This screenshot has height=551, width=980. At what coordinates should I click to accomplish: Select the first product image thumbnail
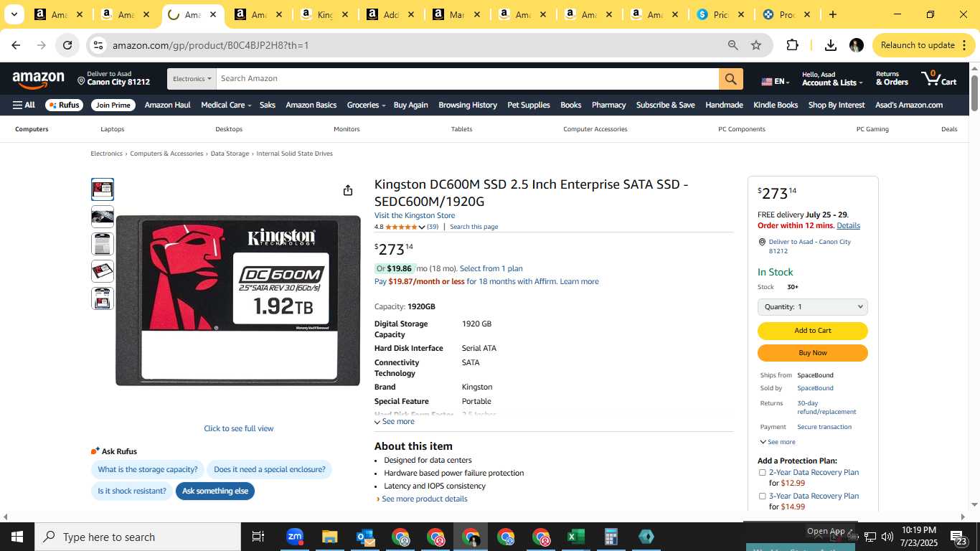[x=103, y=189]
